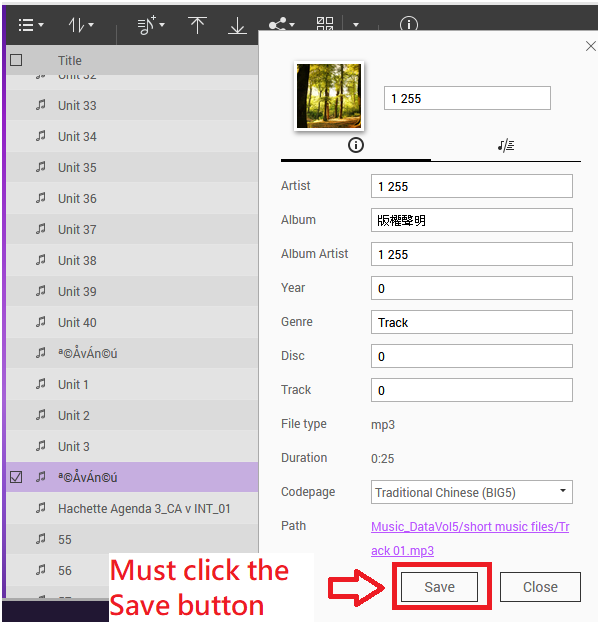Click the Genre input field

(x=471, y=322)
